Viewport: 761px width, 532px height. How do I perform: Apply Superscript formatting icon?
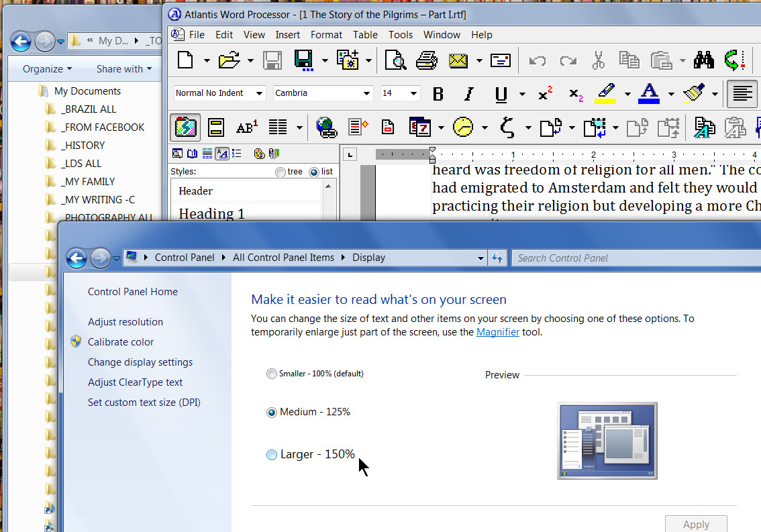point(545,93)
